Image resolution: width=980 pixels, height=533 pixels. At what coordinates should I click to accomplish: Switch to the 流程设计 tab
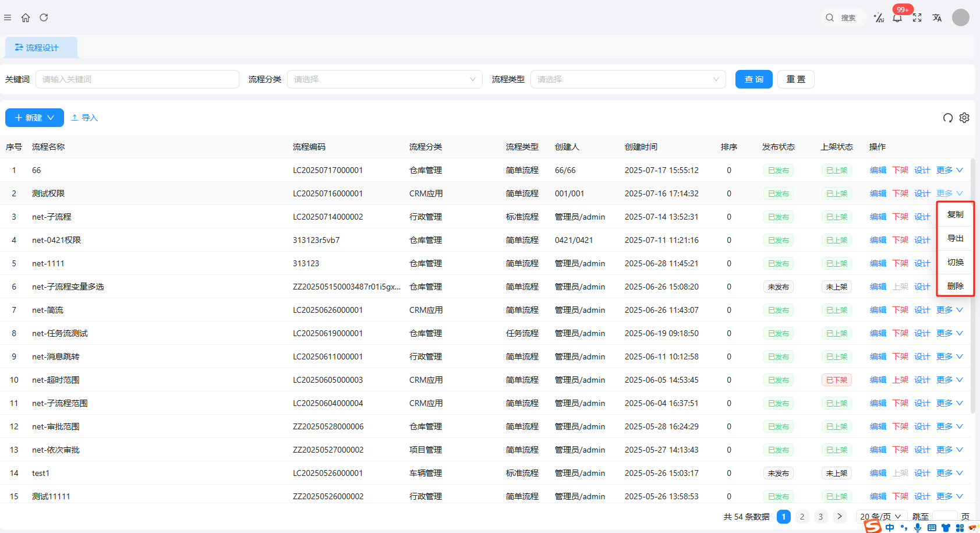coord(41,48)
